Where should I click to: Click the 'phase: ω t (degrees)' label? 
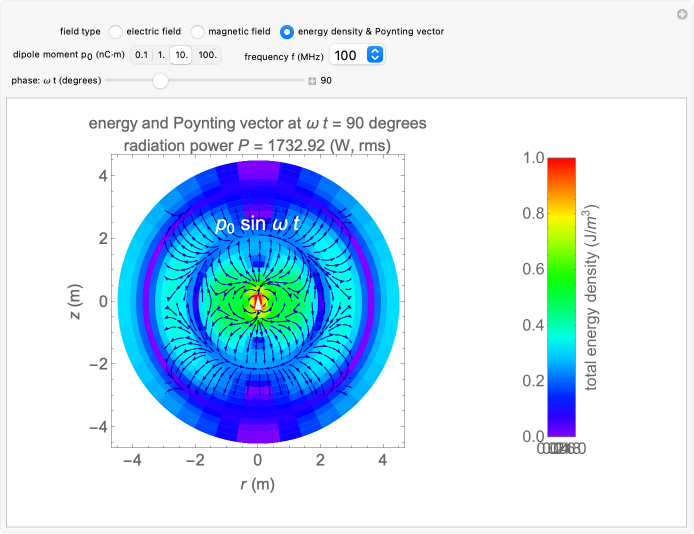pyautogui.click(x=56, y=81)
